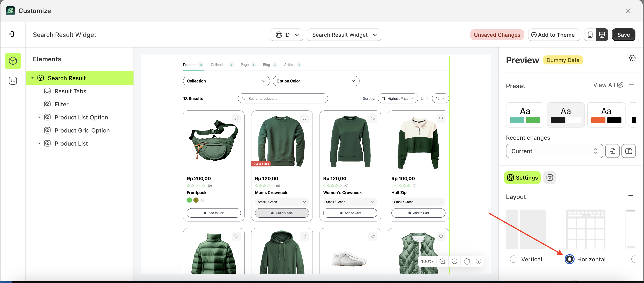This screenshot has height=283, width=644.
Task: Open Preview settings gear icon
Action: (x=632, y=58)
